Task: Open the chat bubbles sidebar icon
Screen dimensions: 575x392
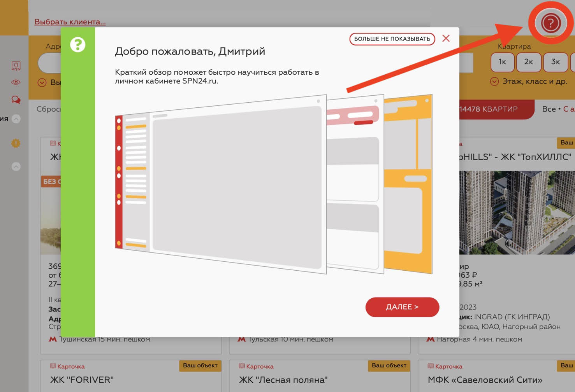Action: [x=16, y=100]
